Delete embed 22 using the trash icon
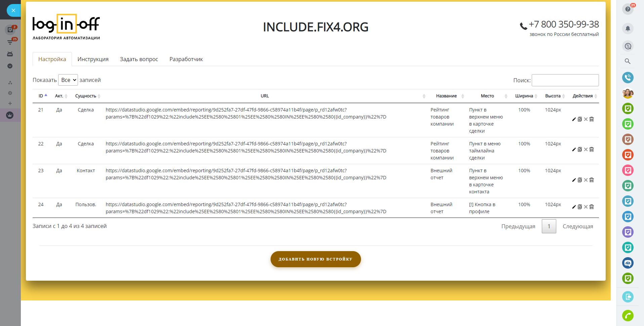 click(592, 149)
